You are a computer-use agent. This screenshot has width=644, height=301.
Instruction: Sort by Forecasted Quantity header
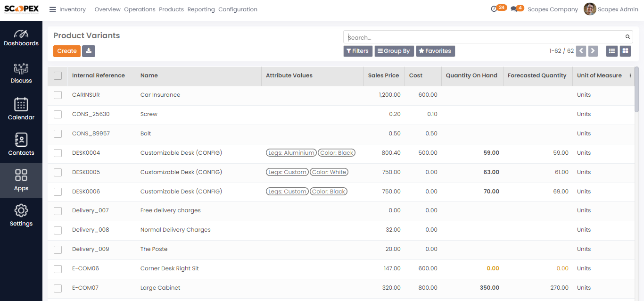pyautogui.click(x=537, y=75)
